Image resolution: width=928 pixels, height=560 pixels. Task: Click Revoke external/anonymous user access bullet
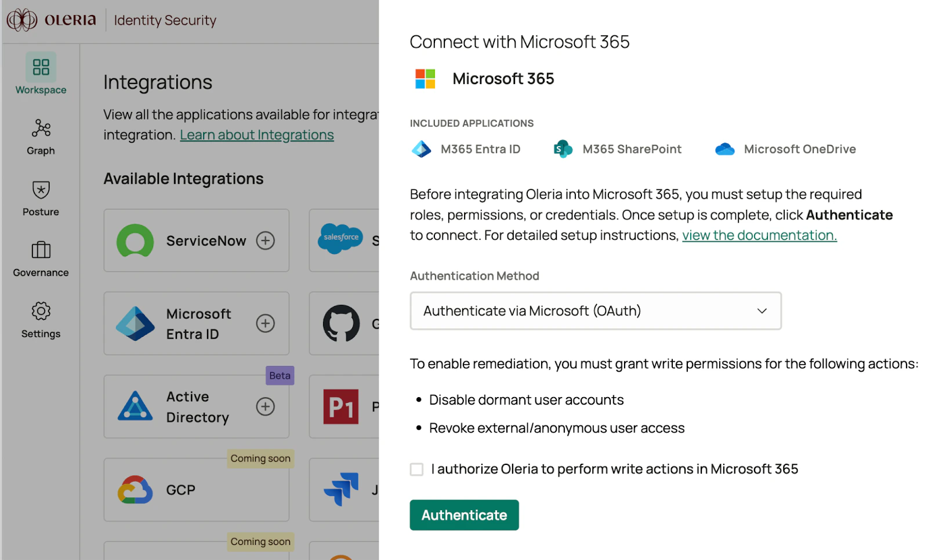557,428
